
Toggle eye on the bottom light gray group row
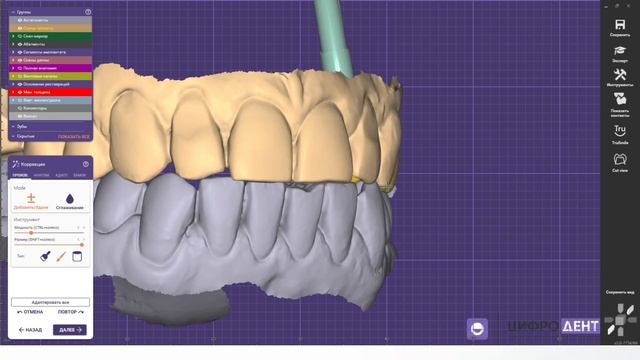point(20,116)
